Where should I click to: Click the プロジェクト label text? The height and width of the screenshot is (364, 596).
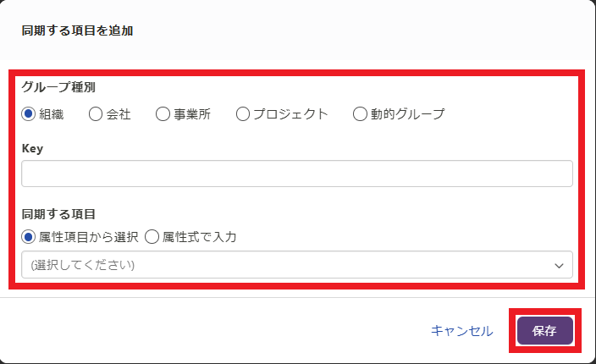[292, 113]
